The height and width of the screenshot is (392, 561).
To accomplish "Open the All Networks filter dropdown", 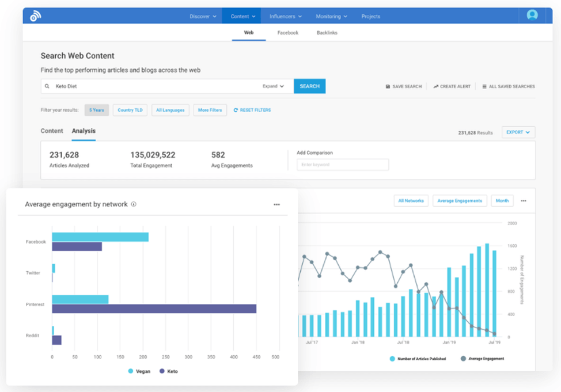I will [411, 201].
